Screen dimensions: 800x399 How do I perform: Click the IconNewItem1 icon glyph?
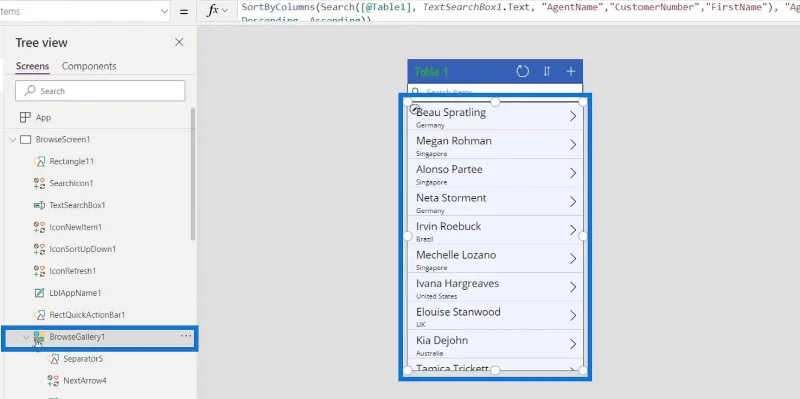click(39, 227)
